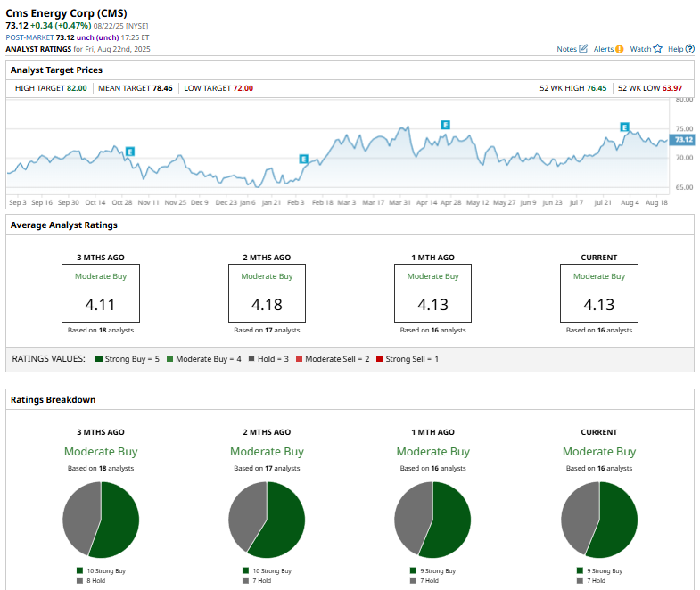This screenshot has width=700, height=590.
Task: Click the HIGH TARGET 82.00 value
Action: click(x=77, y=88)
